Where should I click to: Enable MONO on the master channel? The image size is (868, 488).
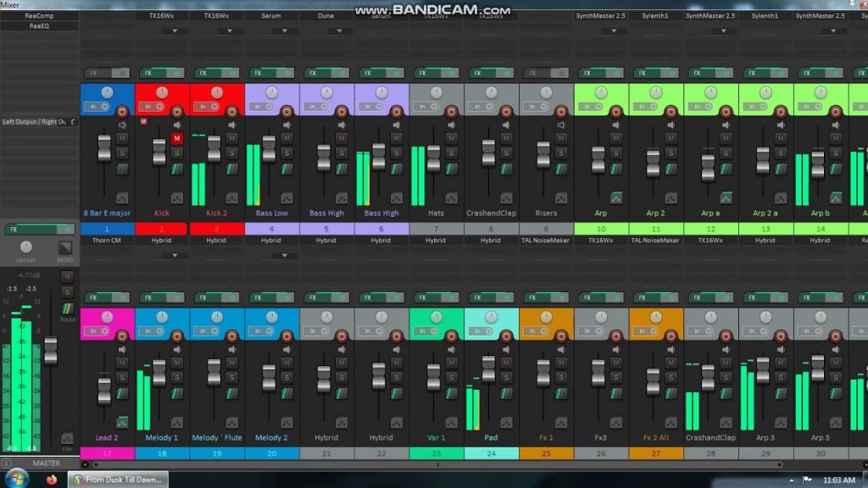65,247
